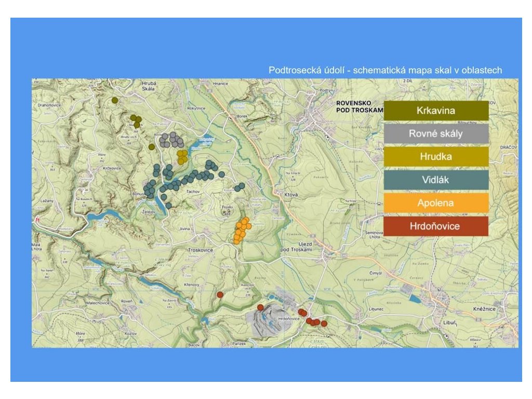This screenshot has height=399, width=532.
Task: Click the Hnanice village label
Action: [220, 84]
